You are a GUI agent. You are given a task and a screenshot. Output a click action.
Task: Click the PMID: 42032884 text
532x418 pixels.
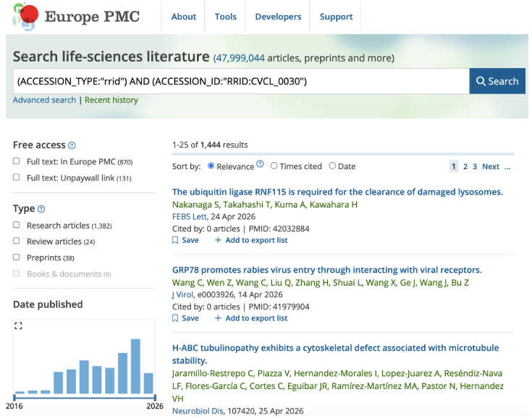pyautogui.click(x=279, y=229)
